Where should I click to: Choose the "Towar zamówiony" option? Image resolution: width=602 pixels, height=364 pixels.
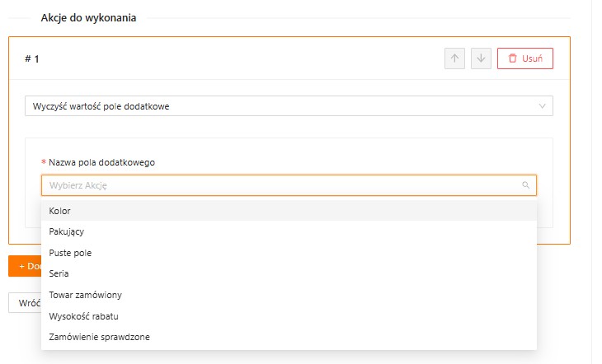pyautogui.click(x=86, y=295)
